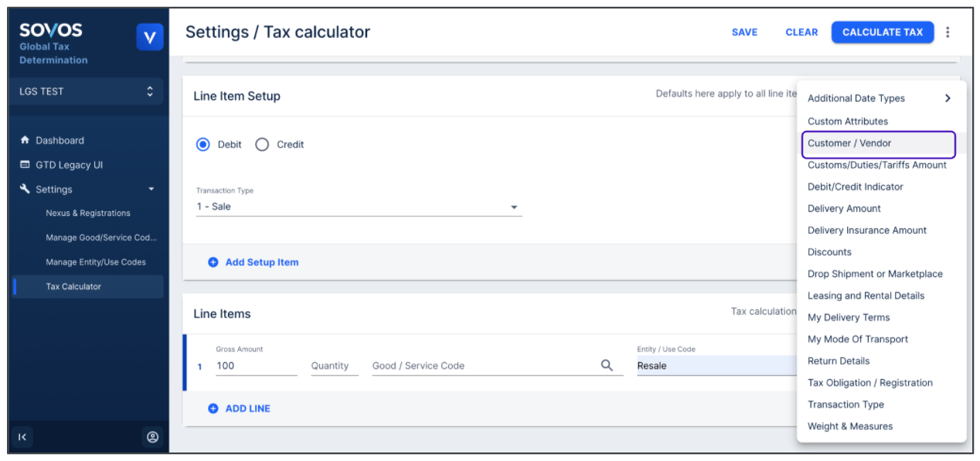Click the Settings wrench icon
Image resolution: width=980 pixels, height=461 pixels.
coord(25,189)
